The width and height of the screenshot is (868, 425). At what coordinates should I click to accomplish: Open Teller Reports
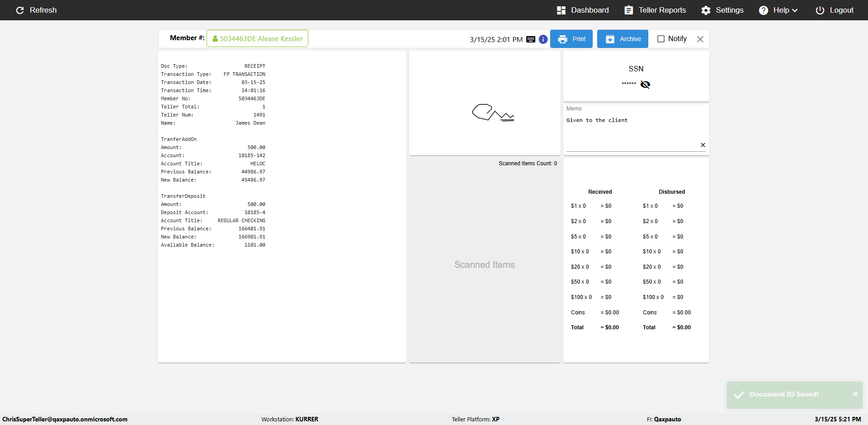pyautogui.click(x=655, y=10)
